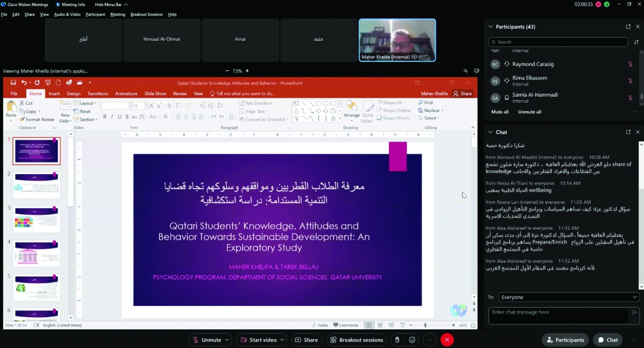The height and width of the screenshot is (348, 644).
Task: Switch to the Transitions ribbon tab
Action: tap(97, 93)
